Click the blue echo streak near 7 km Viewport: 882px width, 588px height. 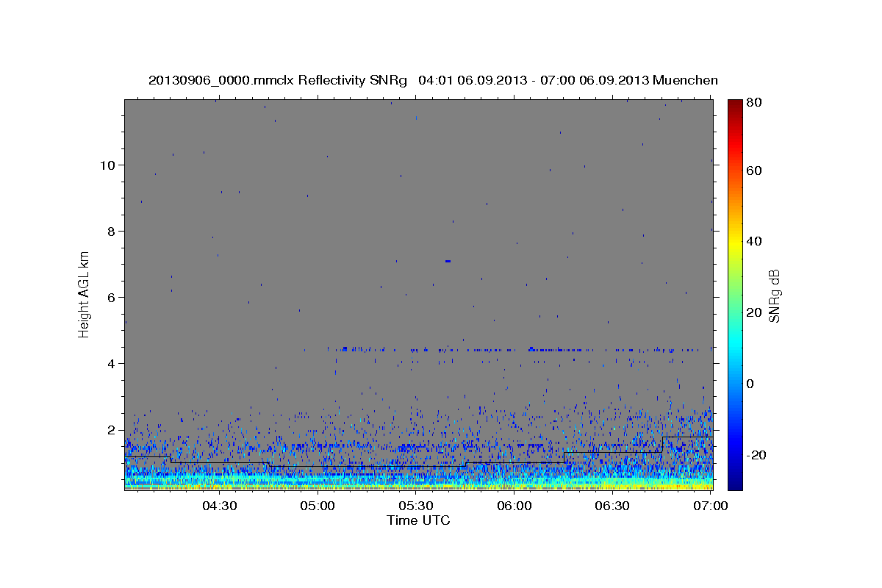click(x=448, y=261)
